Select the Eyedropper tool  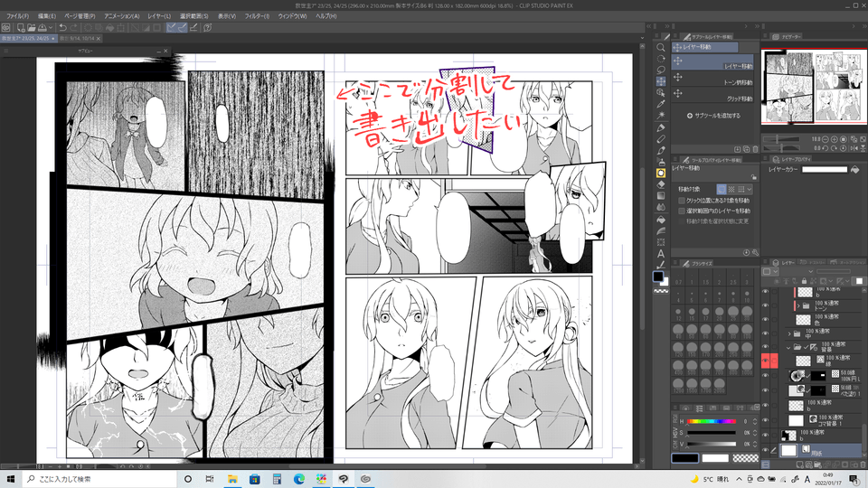(660, 104)
